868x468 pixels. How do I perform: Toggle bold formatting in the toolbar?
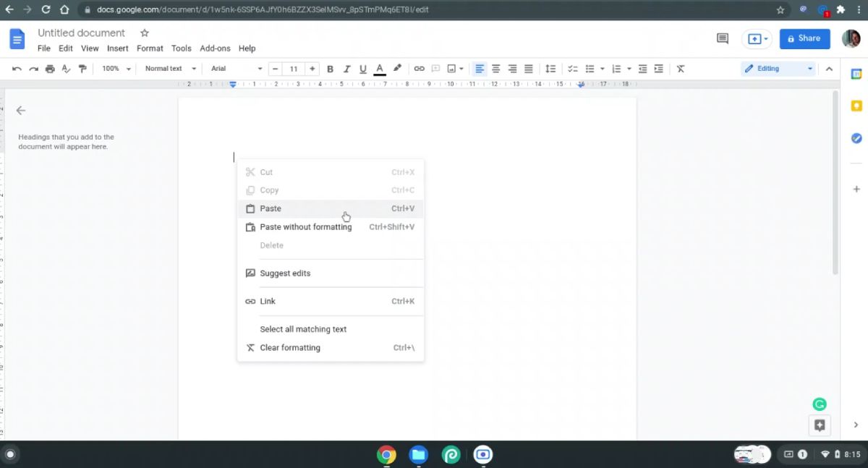(330, 68)
